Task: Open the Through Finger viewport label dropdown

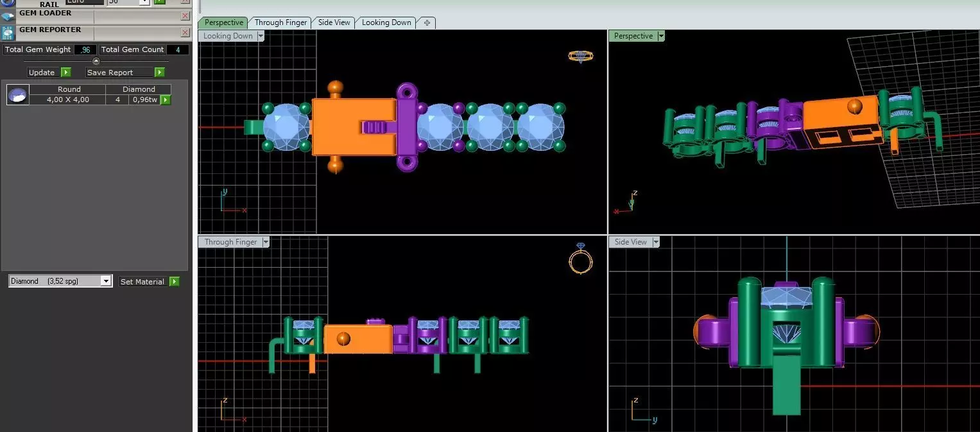Action: [x=266, y=242]
